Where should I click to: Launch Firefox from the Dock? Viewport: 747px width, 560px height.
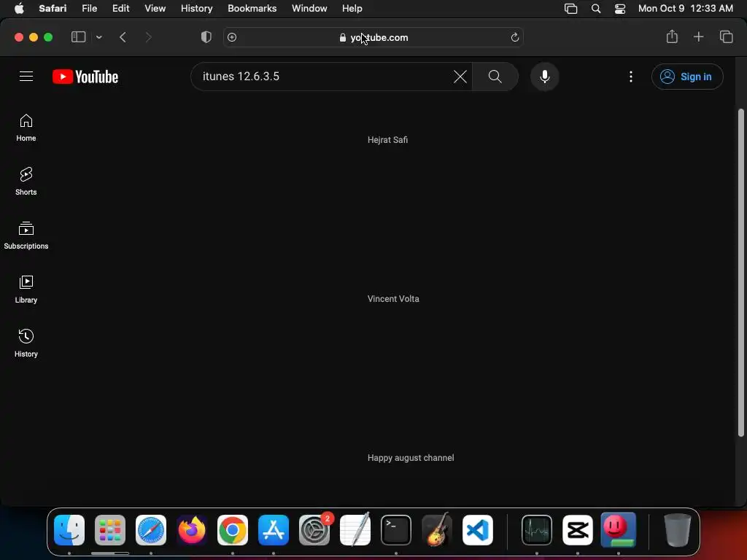tap(192, 530)
